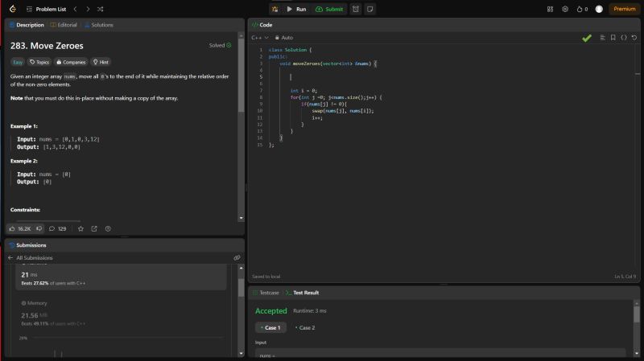
Task: Click the Solved status label
Action: [x=220, y=46]
